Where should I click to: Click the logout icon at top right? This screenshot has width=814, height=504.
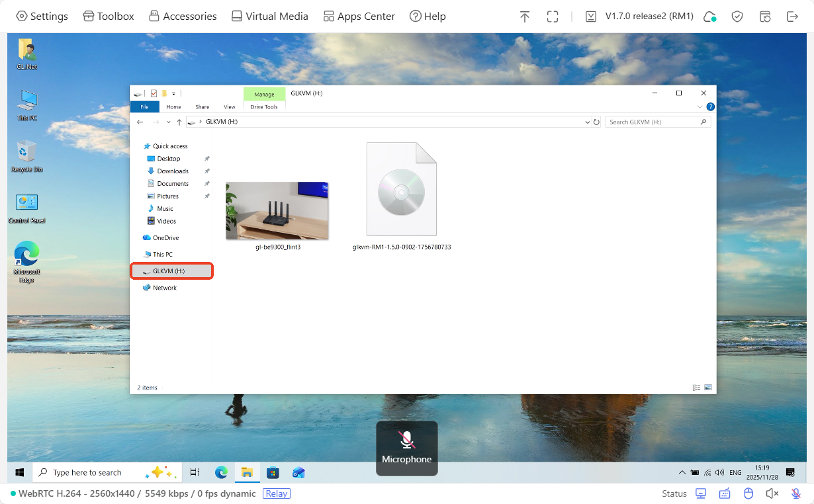click(x=792, y=16)
